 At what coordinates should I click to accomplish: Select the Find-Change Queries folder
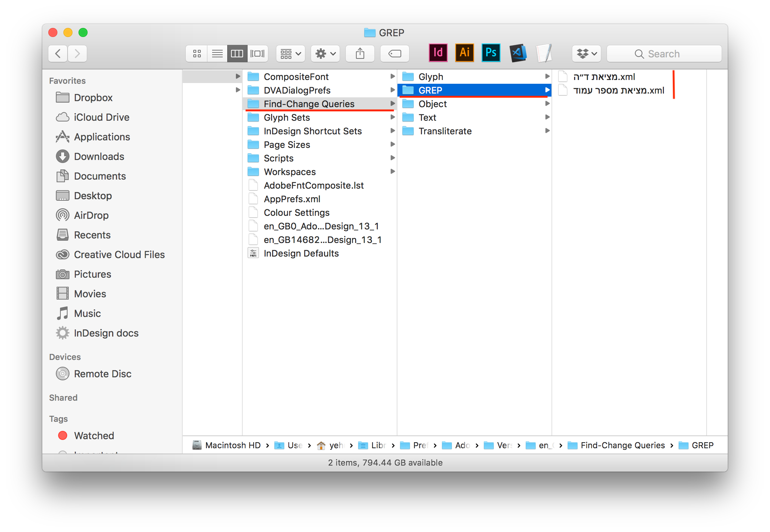309,104
